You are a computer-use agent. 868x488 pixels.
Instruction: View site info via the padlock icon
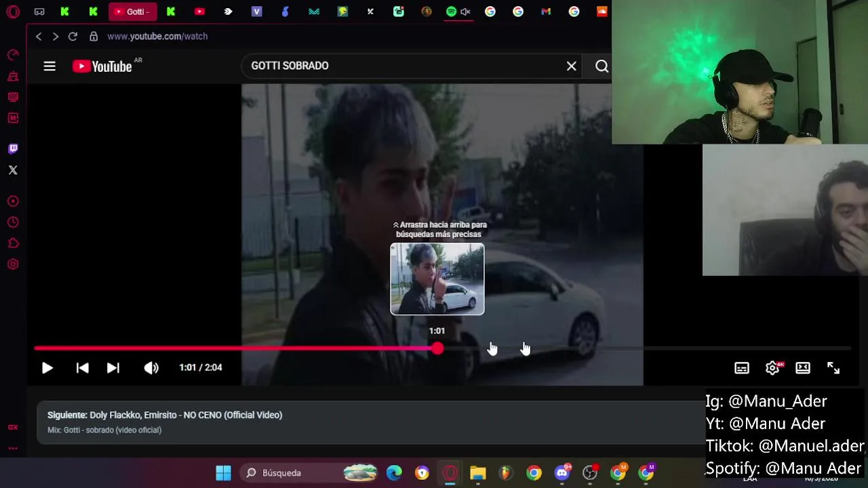[94, 37]
